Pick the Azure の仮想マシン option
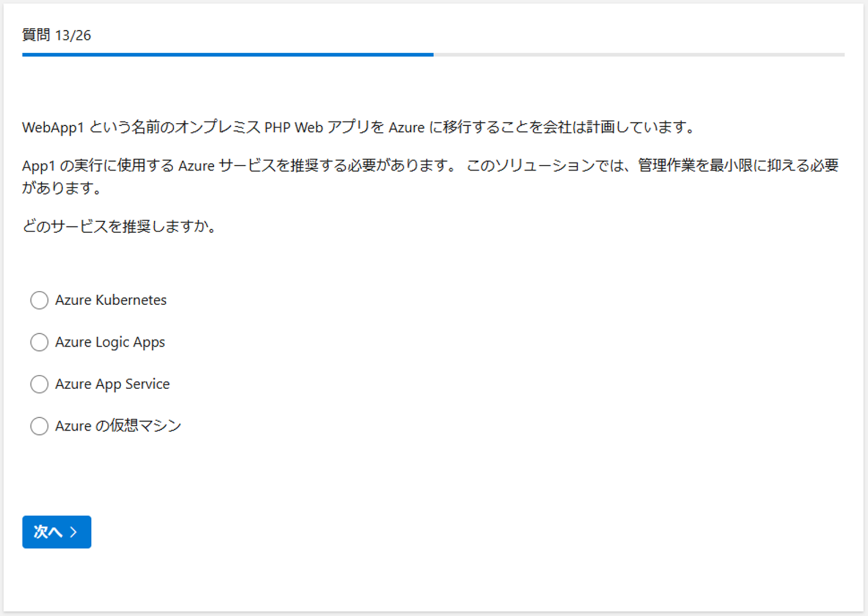868x616 pixels. point(39,426)
